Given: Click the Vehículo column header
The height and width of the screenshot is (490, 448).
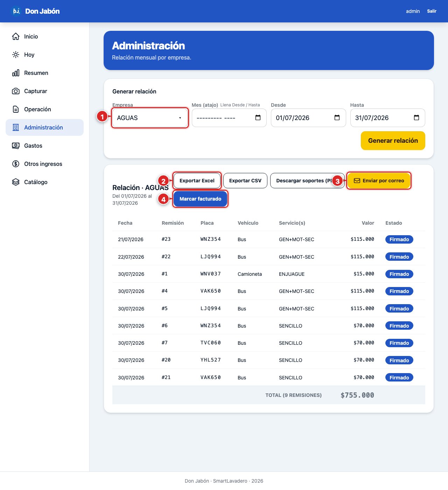Looking at the screenshot, I should (x=248, y=223).
